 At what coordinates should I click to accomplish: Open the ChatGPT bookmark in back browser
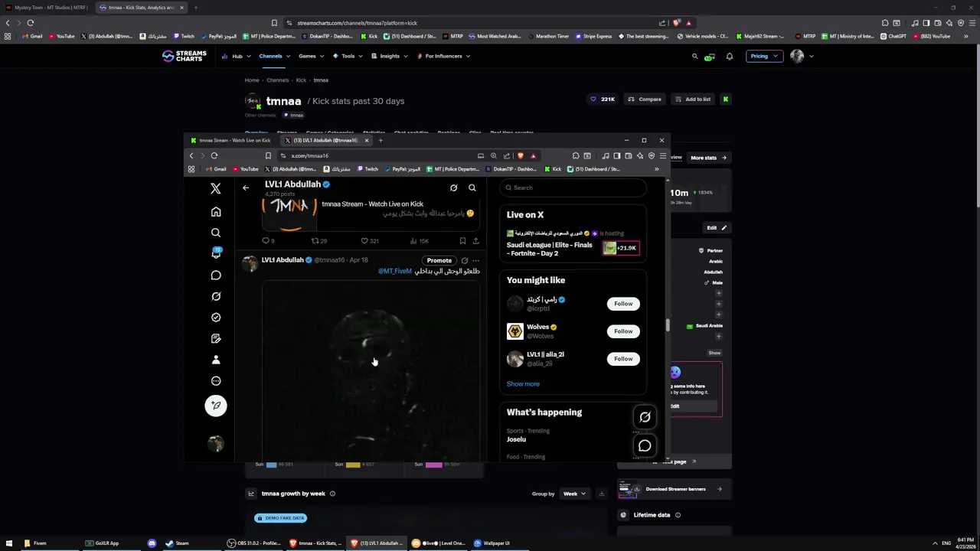coord(893,36)
